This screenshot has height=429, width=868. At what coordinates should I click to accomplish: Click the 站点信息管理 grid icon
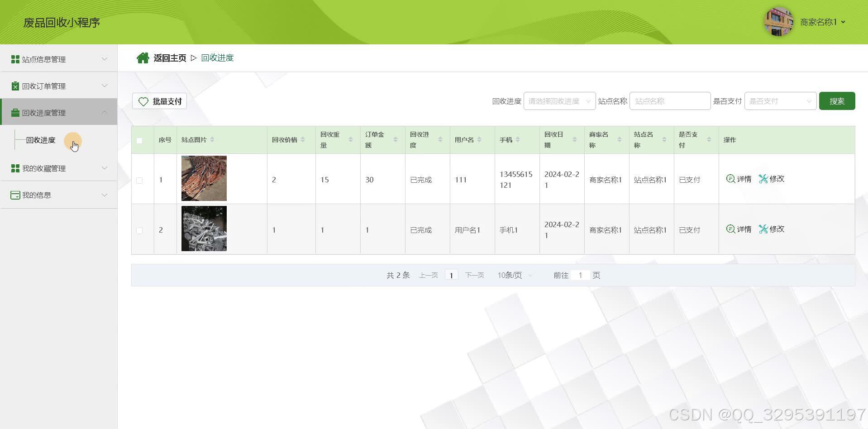coord(15,59)
